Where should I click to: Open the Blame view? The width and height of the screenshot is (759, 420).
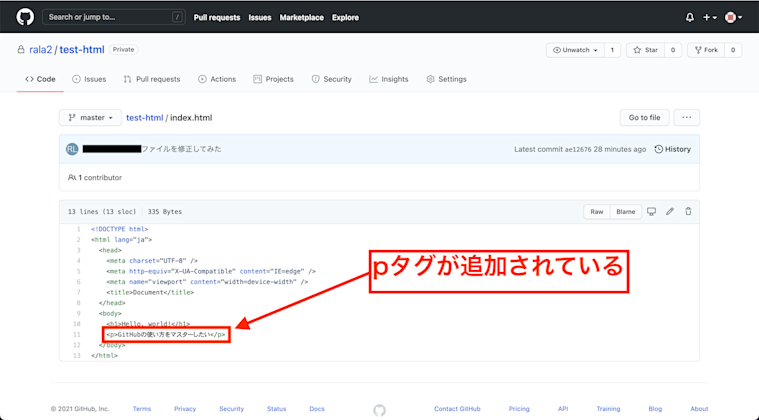tap(625, 211)
